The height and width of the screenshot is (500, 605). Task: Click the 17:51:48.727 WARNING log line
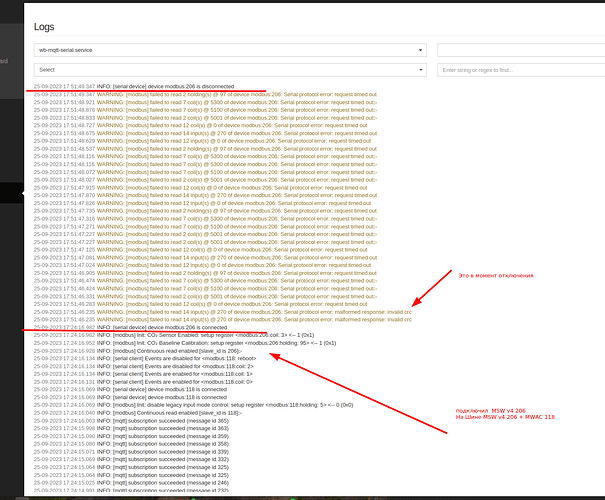(x=201, y=125)
